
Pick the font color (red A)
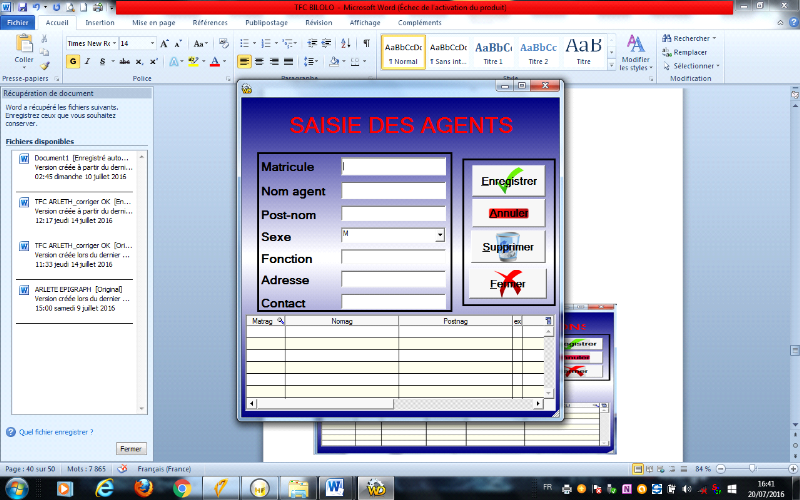[x=215, y=61]
